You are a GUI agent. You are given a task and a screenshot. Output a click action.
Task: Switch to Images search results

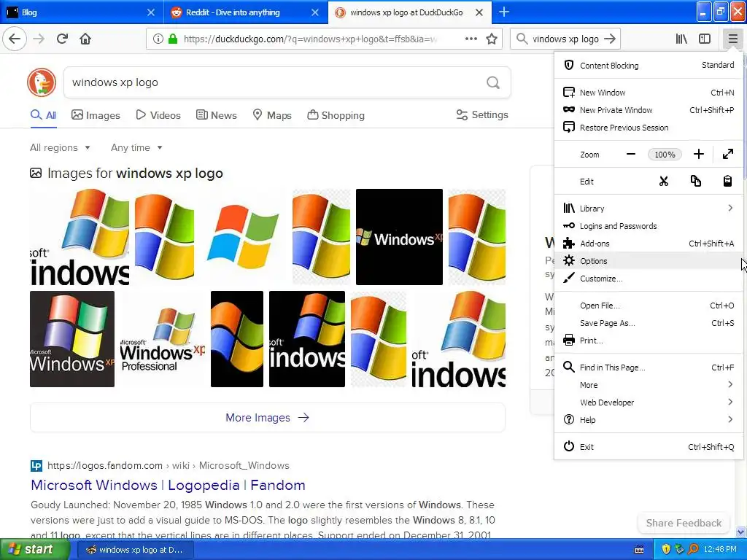point(96,115)
